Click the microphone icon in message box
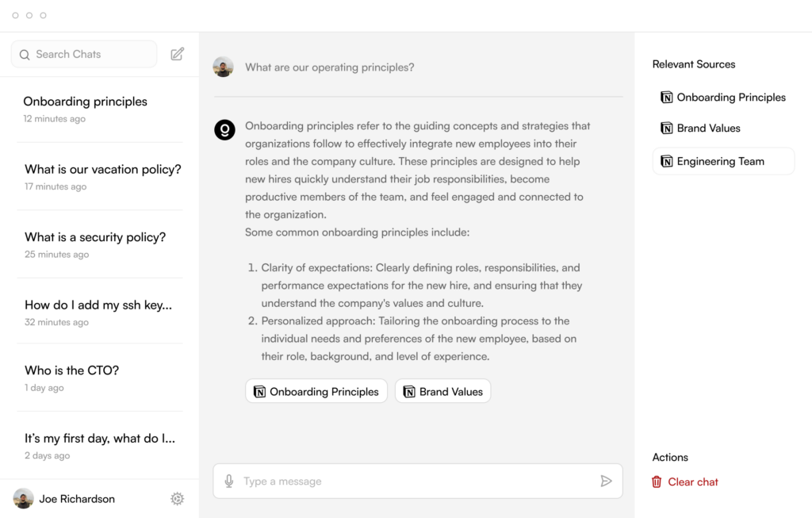This screenshot has height=518, width=812. click(229, 482)
